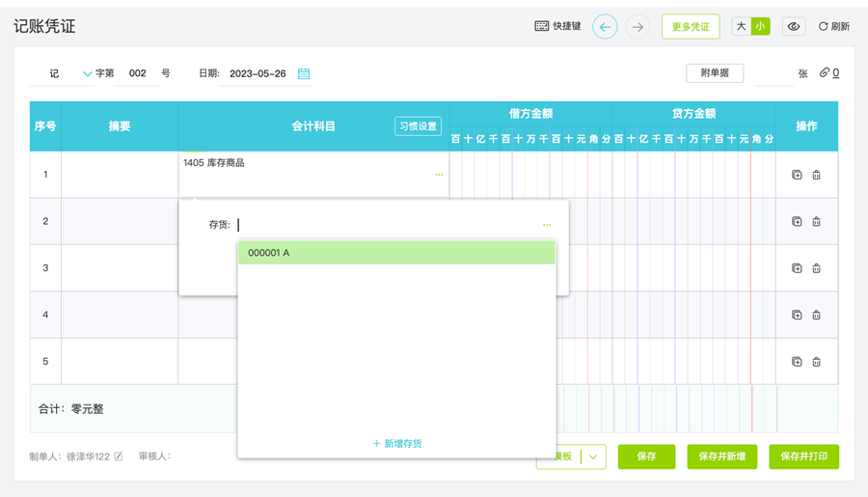Click the credit amount cell in row 1
The width and height of the screenshot is (868, 497).
(x=694, y=174)
